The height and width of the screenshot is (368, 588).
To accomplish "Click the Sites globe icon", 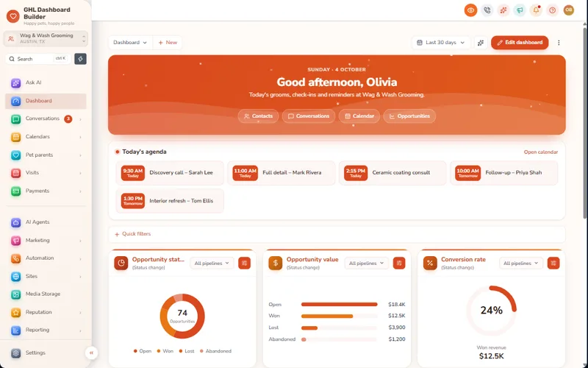I will 15,277.
